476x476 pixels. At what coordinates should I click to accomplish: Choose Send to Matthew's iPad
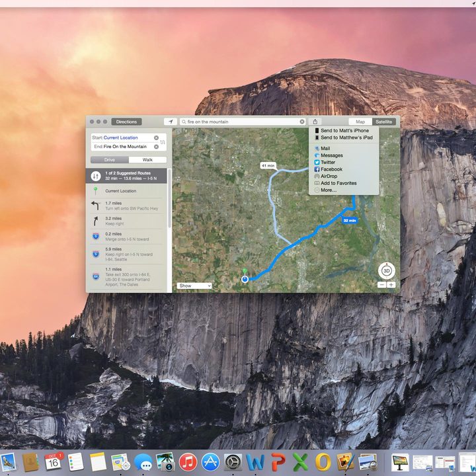344,138
